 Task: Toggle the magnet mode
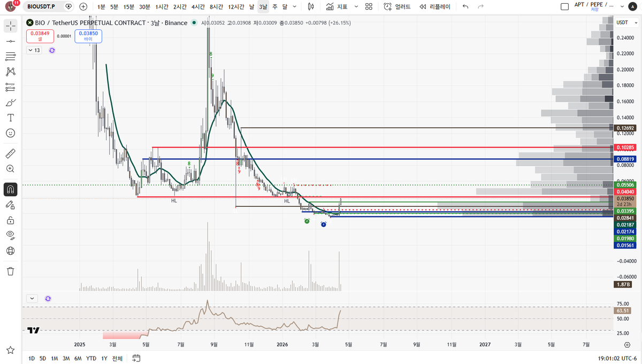point(10,189)
